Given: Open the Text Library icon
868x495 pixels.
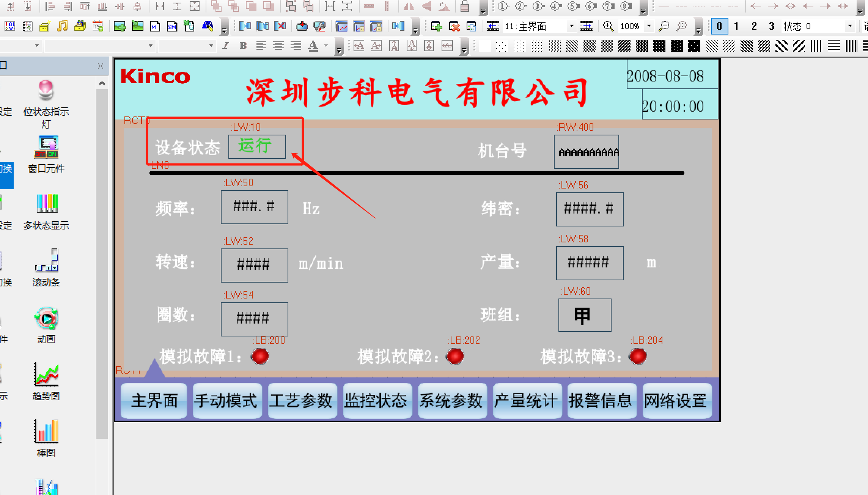Looking at the screenshot, I should [10, 26].
